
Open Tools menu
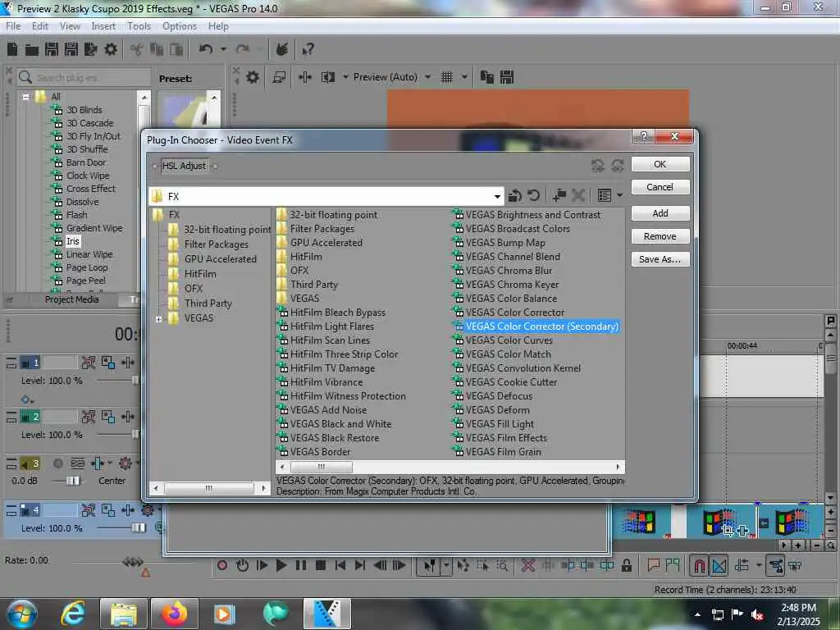click(x=139, y=26)
